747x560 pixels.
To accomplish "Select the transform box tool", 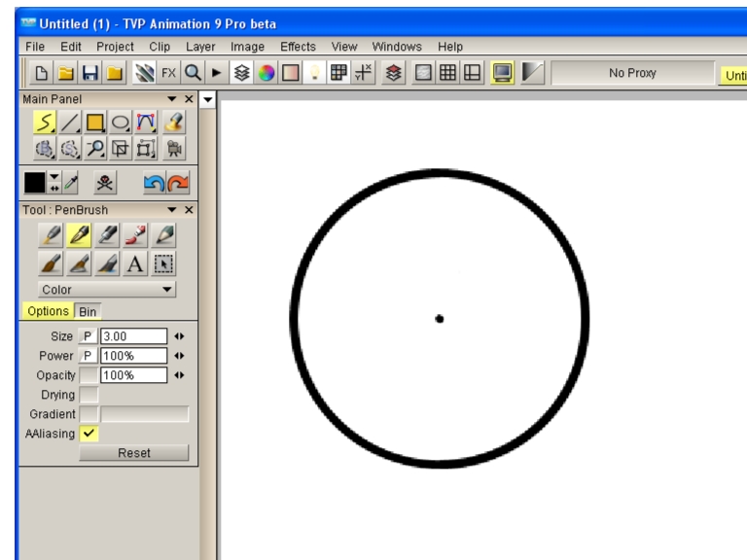I will pos(145,149).
